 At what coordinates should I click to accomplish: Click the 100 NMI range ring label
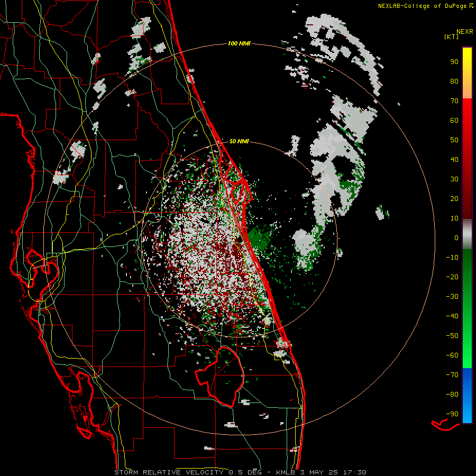[x=239, y=43]
